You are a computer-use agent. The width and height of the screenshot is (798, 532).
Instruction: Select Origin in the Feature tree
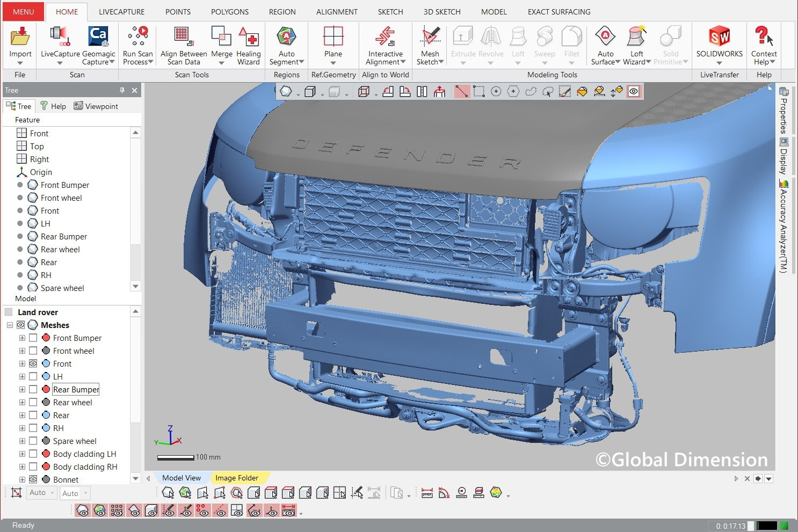pos(41,172)
